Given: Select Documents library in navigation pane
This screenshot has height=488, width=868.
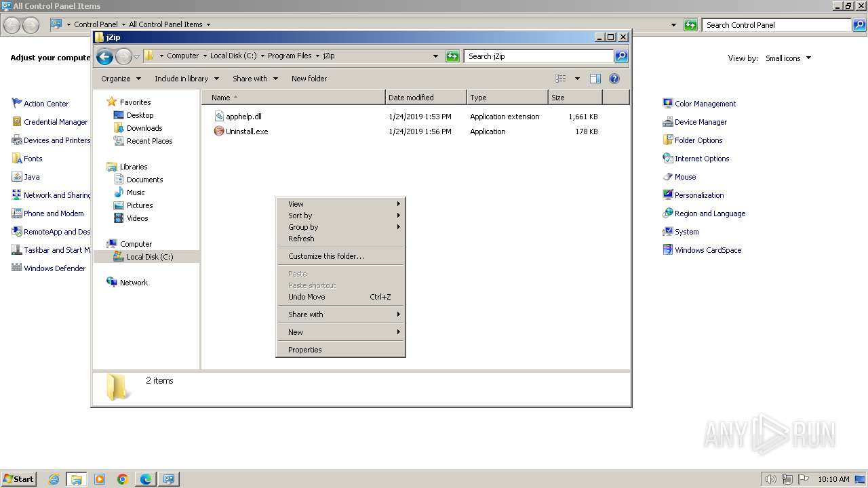Looking at the screenshot, I should pyautogui.click(x=144, y=180).
